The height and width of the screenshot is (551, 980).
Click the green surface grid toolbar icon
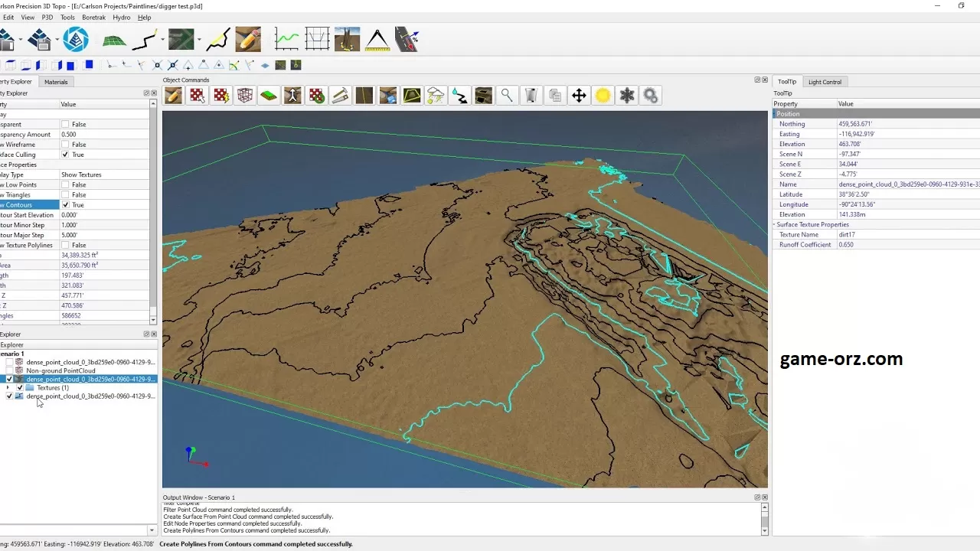115,40
